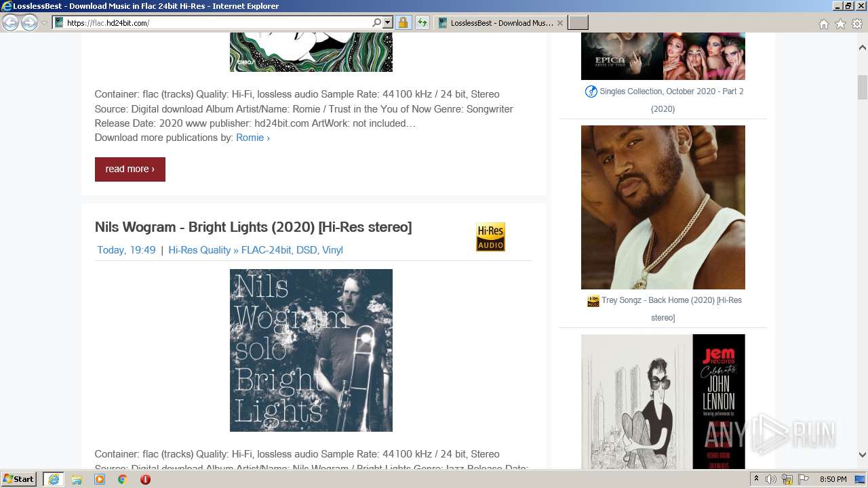Go forward with the browser Forward arrow
This screenshot has height=488, width=868.
tap(29, 22)
